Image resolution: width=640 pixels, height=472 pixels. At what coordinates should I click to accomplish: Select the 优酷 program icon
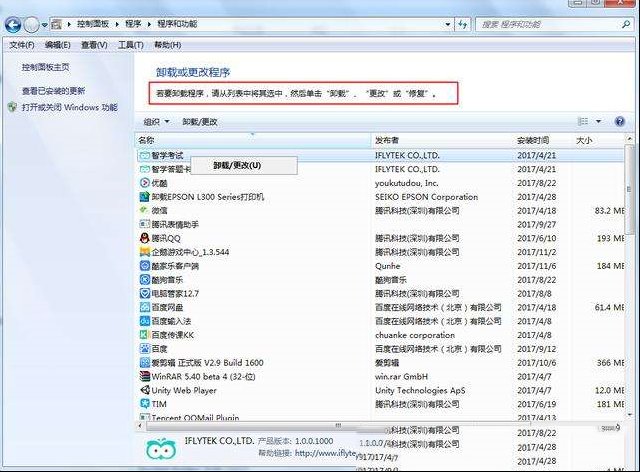[145, 183]
